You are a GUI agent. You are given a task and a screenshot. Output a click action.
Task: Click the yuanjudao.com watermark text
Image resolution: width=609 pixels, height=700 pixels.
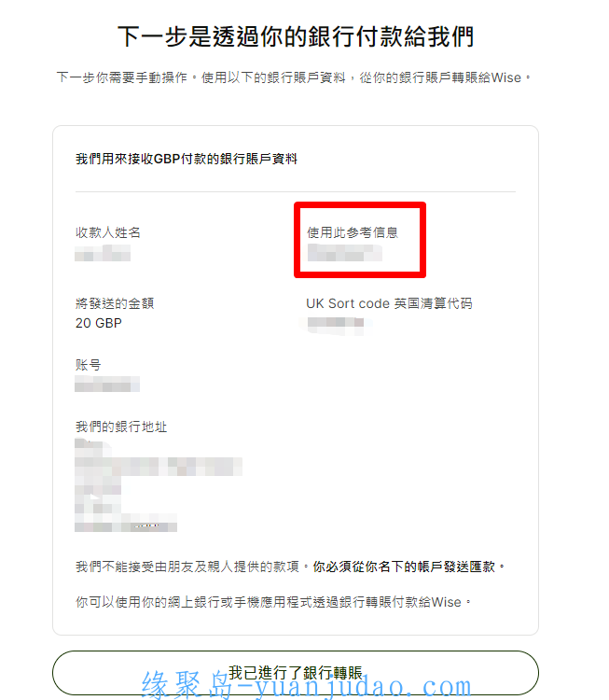306,685
